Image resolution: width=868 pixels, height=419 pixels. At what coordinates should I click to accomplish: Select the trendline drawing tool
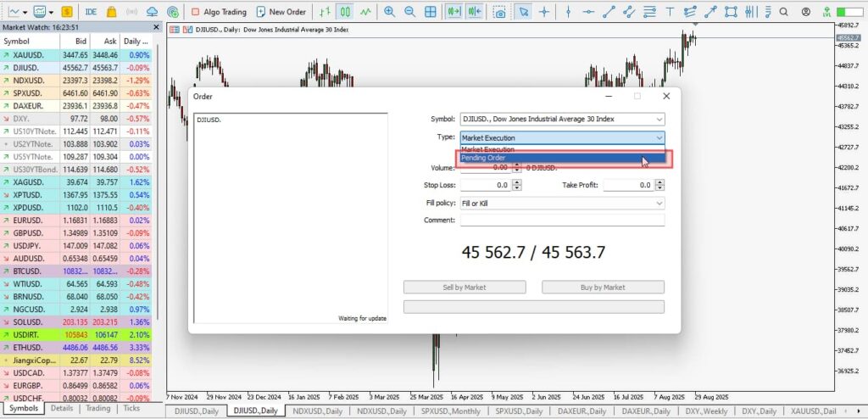tap(609, 12)
